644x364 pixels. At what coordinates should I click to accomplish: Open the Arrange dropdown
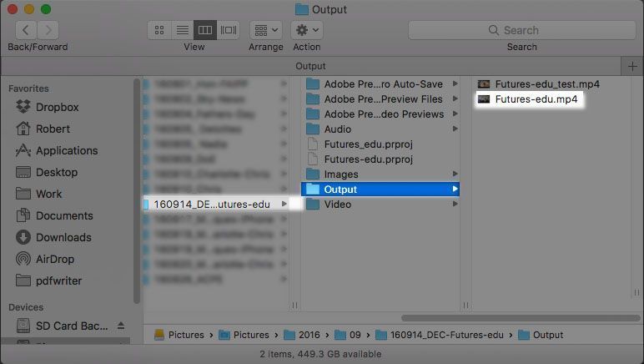tap(266, 30)
